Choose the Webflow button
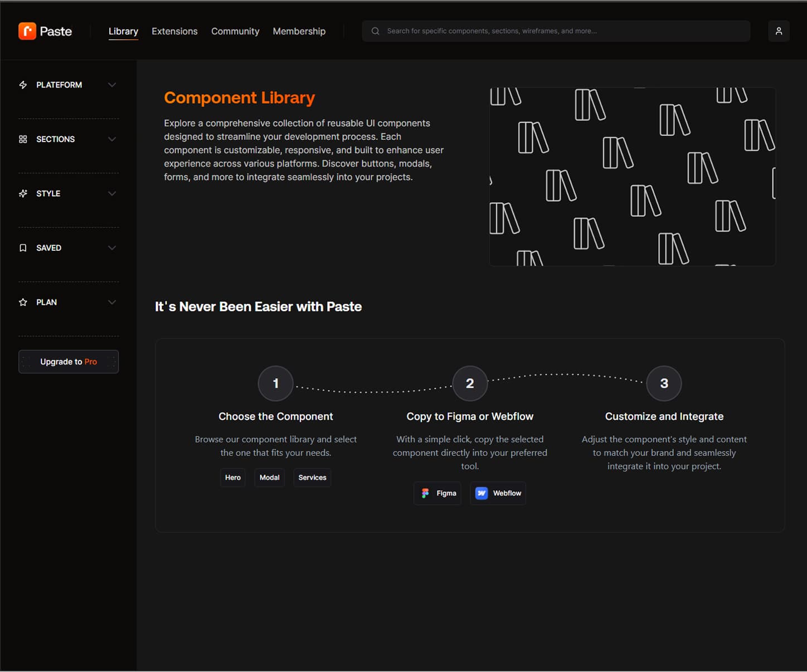The height and width of the screenshot is (672, 807). click(x=498, y=493)
